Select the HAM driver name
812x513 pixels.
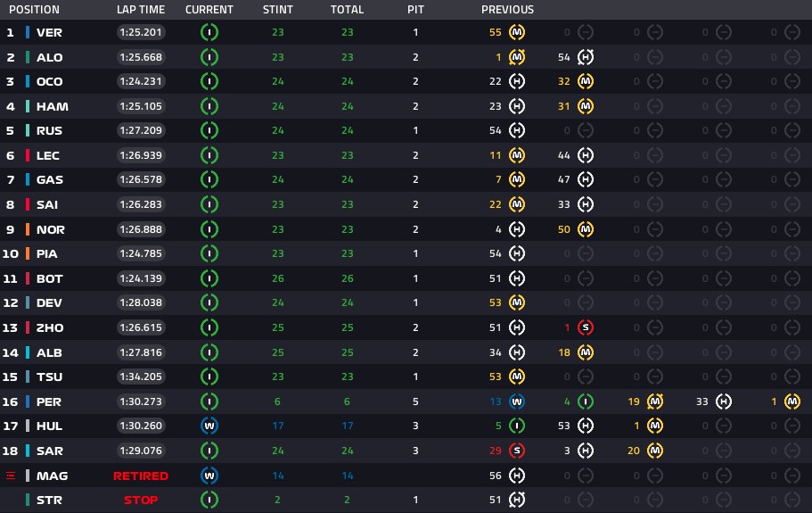tap(53, 106)
